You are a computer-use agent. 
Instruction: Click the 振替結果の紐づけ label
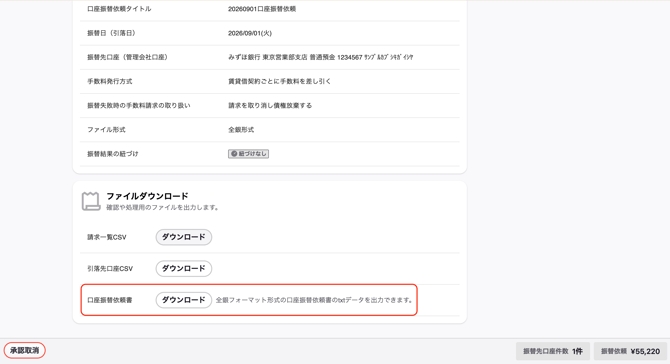113,154
